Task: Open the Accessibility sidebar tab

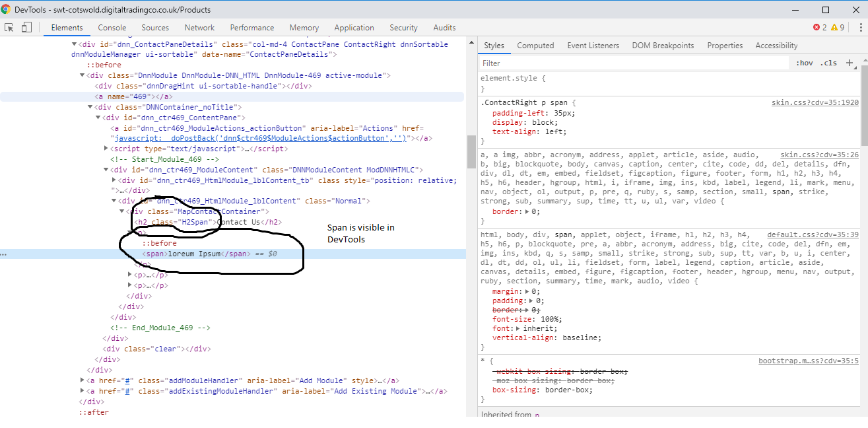Action: click(776, 46)
